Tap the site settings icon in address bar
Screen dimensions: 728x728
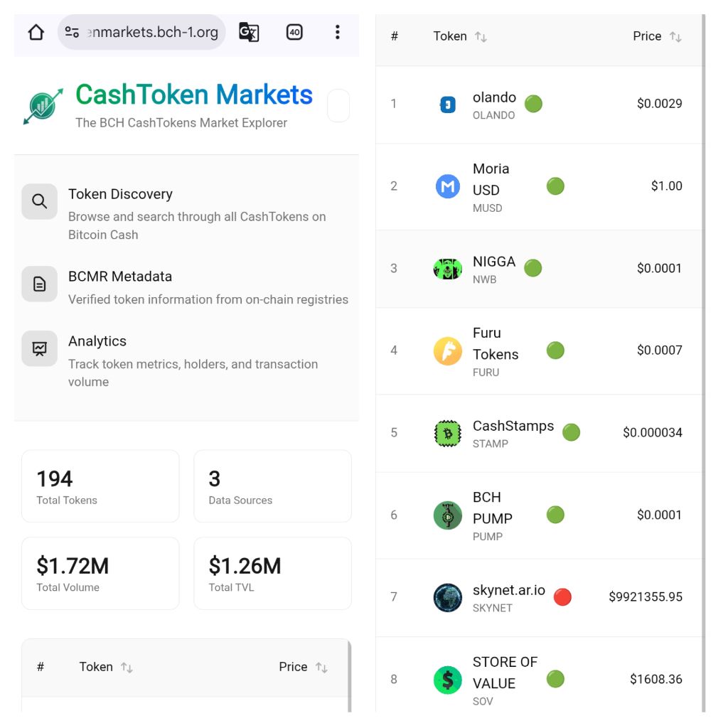72,32
